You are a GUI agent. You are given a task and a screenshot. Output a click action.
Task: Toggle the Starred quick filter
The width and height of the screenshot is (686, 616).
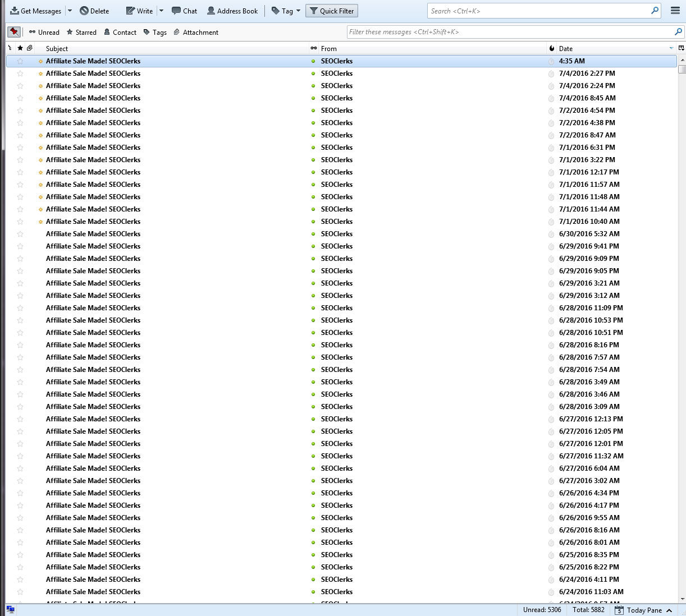point(81,32)
